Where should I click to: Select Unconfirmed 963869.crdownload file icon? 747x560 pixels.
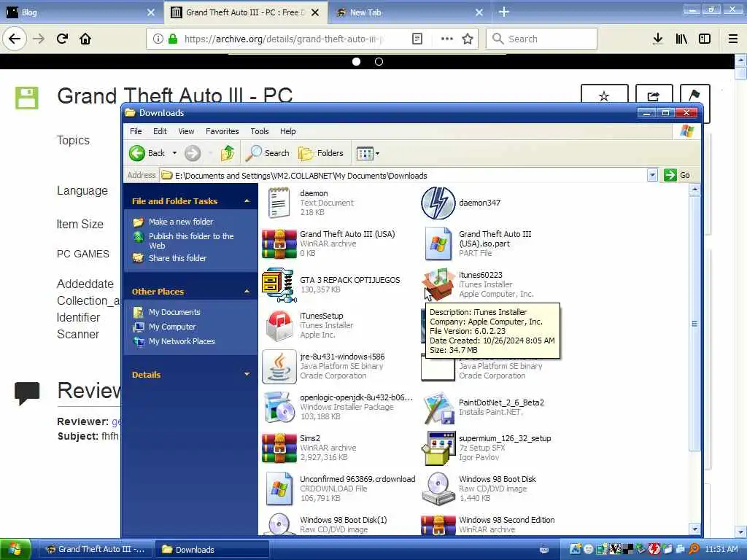[279, 489]
